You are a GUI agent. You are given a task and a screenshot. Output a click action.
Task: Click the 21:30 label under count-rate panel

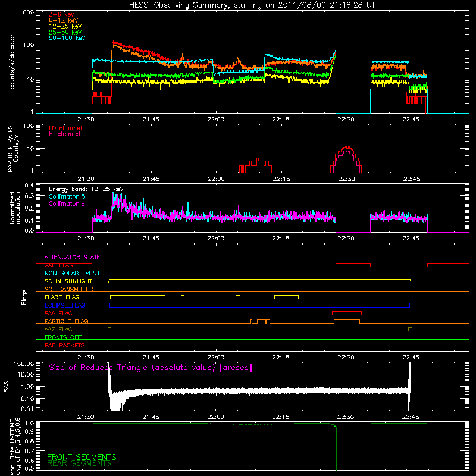click(x=86, y=120)
